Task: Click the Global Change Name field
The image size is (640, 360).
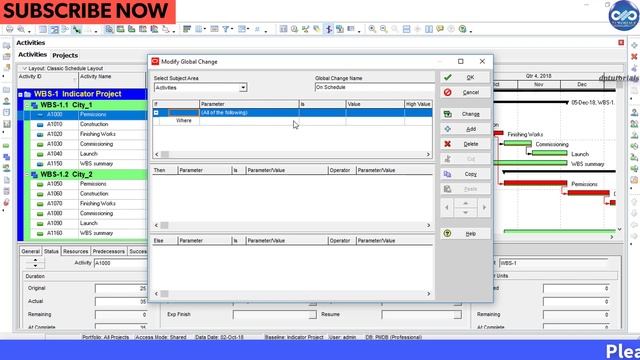Action: [375, 87]
